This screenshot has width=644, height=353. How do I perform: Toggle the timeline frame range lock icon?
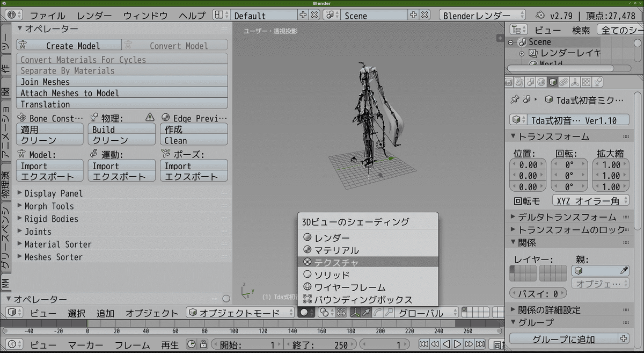(203, 344)
